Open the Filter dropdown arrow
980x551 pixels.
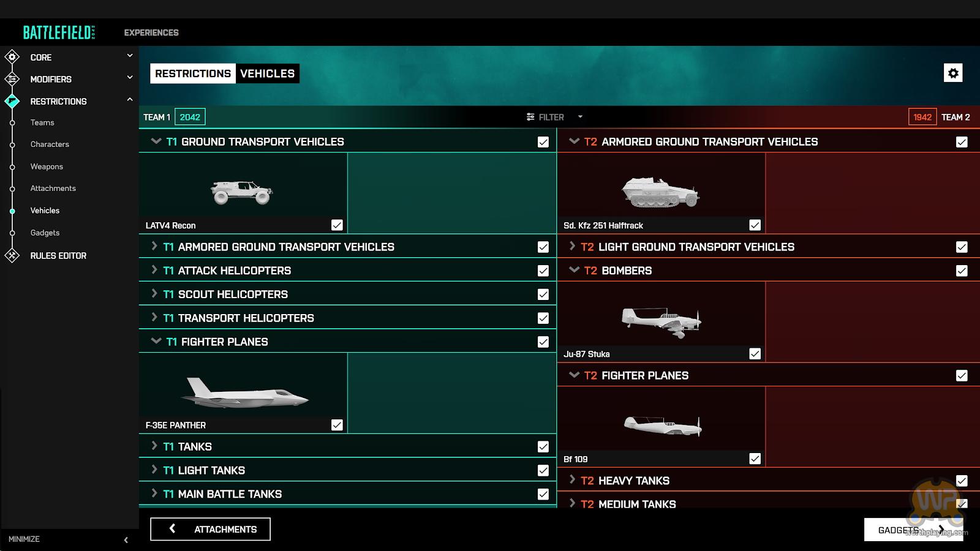tap(580, 117)
